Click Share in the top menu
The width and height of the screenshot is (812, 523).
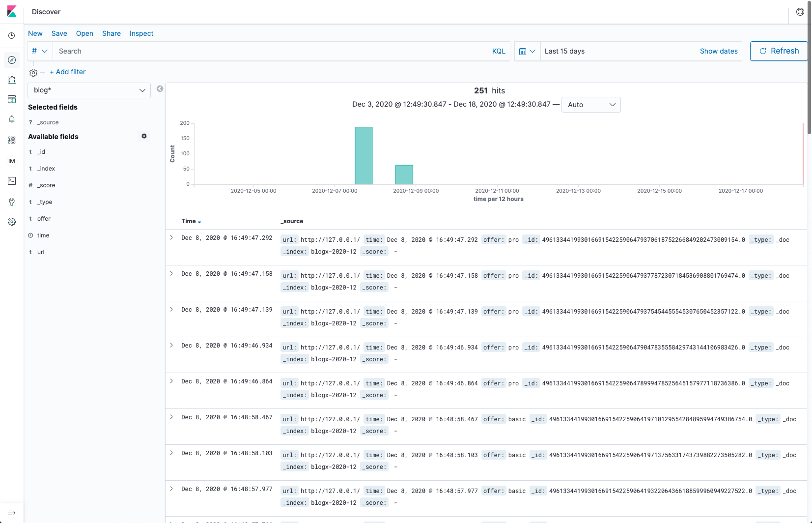(112, 33)
